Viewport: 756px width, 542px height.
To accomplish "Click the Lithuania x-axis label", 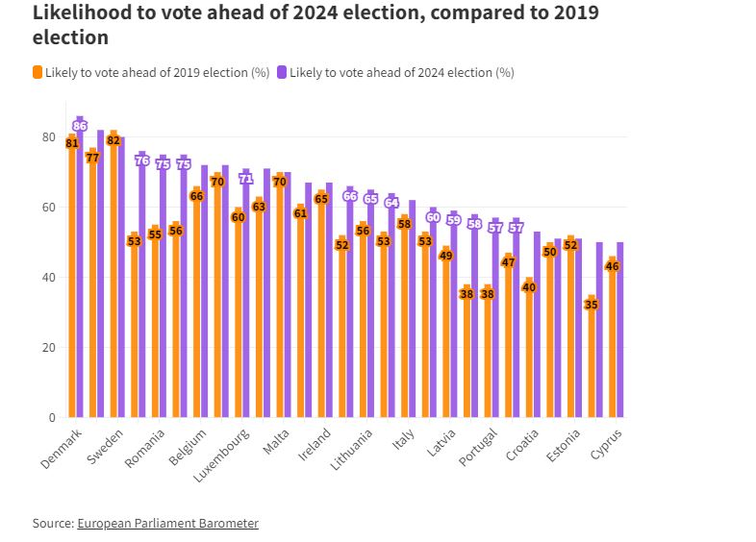I will click(x=351, y=450).
